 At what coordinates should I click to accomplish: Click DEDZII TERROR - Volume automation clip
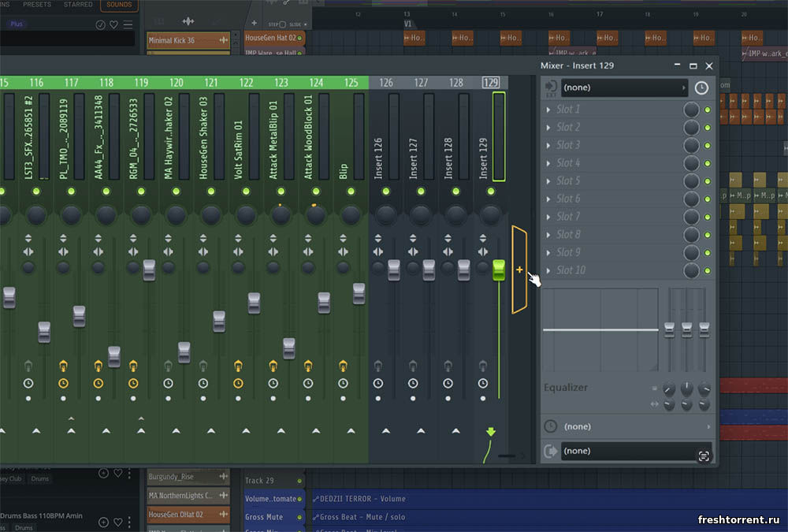coord(550,499)
